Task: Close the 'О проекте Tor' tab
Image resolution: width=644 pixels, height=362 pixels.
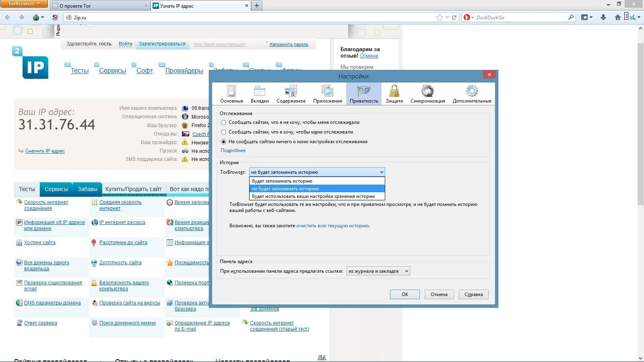Action: pyautogui.click(x=146, y=6)
